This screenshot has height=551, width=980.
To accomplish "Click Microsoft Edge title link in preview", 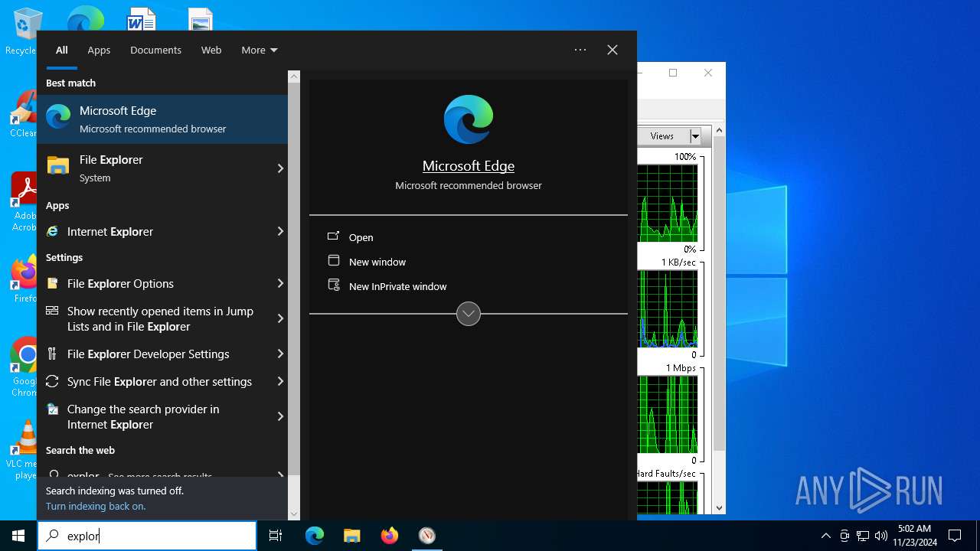I will point(469,166).
